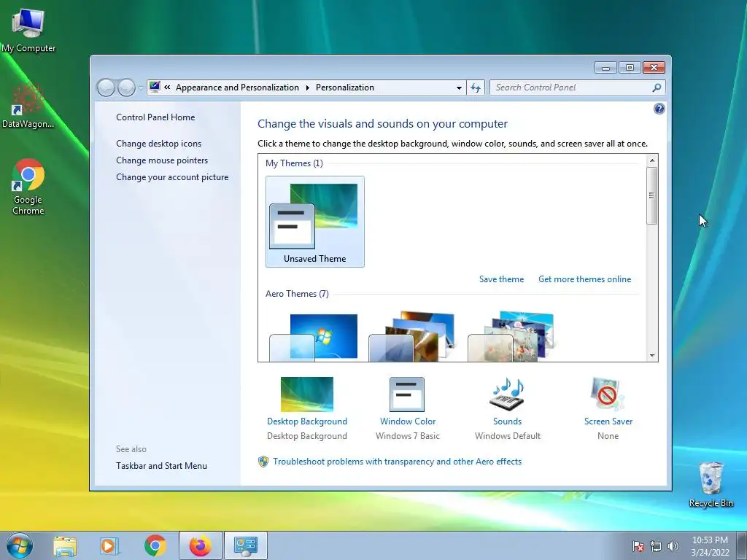Click the Sounds text link

(508, 421)
